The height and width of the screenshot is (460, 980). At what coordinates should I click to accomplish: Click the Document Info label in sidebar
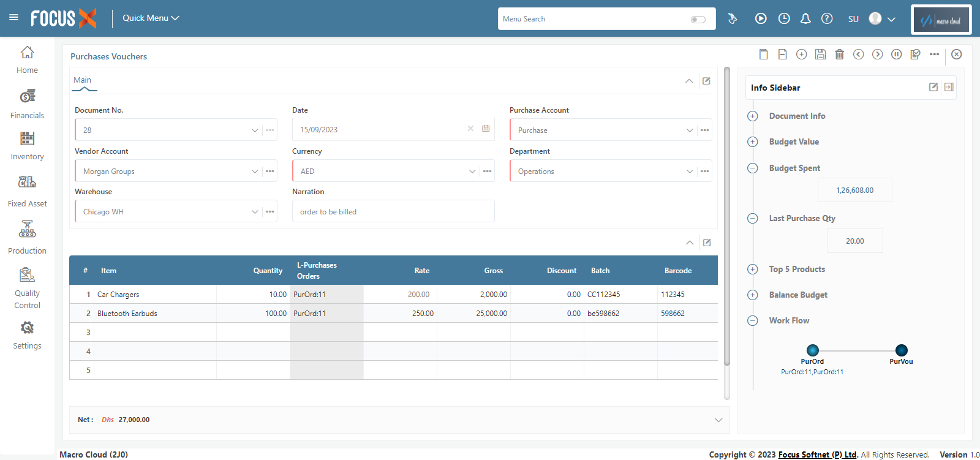click(797, 116)
